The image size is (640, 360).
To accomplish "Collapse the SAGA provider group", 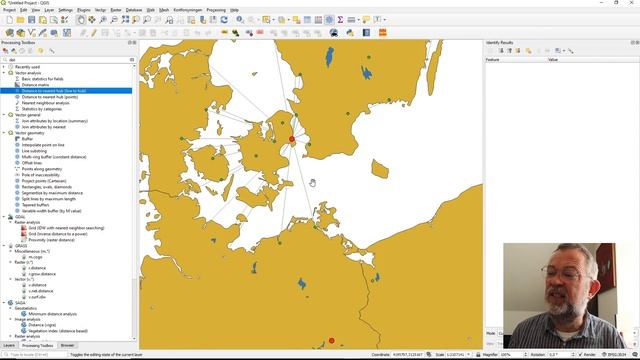I will tap(4, 303).
